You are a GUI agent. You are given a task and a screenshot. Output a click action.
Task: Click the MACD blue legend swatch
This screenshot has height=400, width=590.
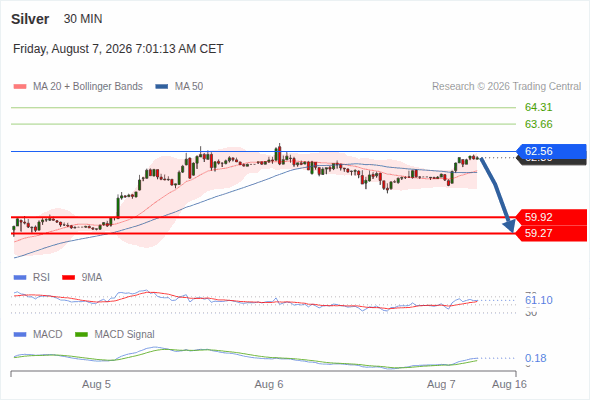(x=20, y=335)
